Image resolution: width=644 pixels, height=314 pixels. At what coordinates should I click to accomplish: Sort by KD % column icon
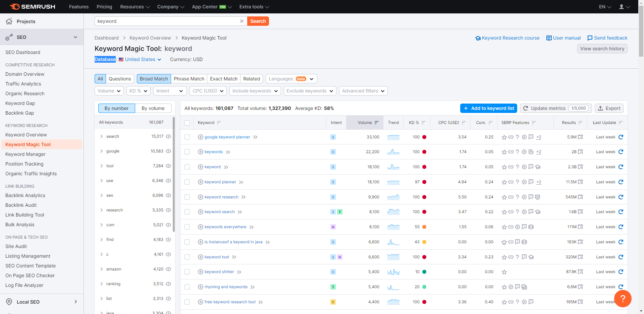tap(423, 123)
